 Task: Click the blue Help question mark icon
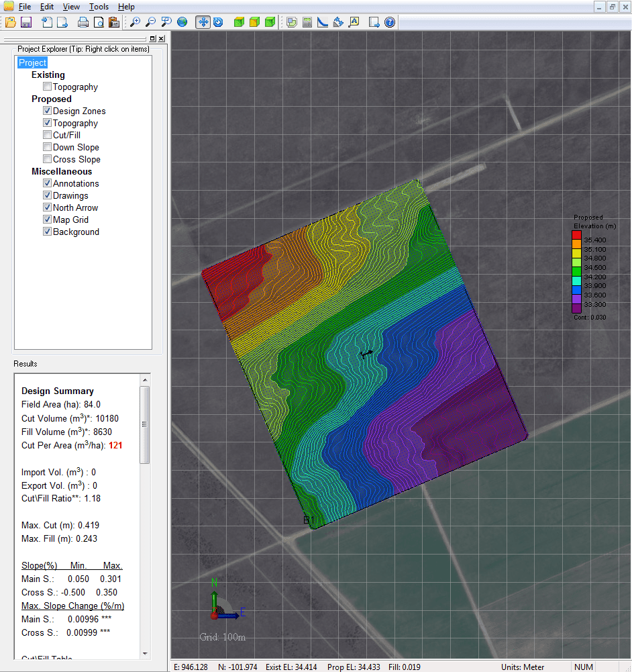pos(390,22)
